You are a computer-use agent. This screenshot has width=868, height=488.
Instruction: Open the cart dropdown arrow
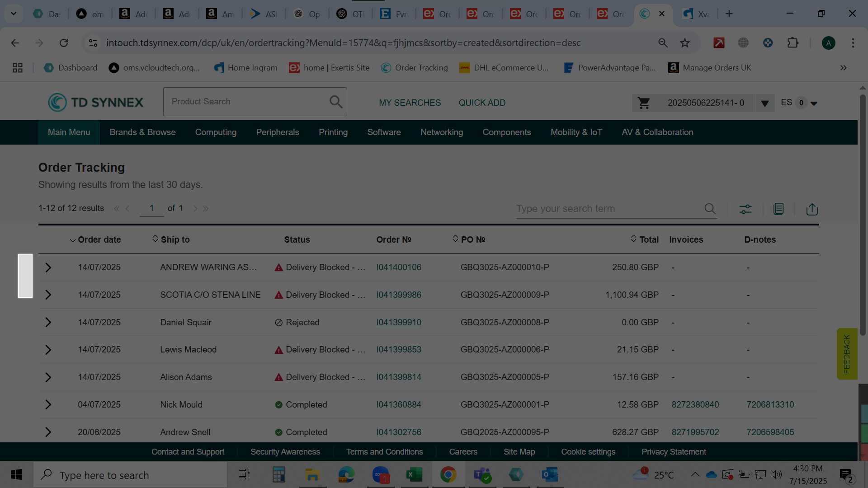[764, 103]
